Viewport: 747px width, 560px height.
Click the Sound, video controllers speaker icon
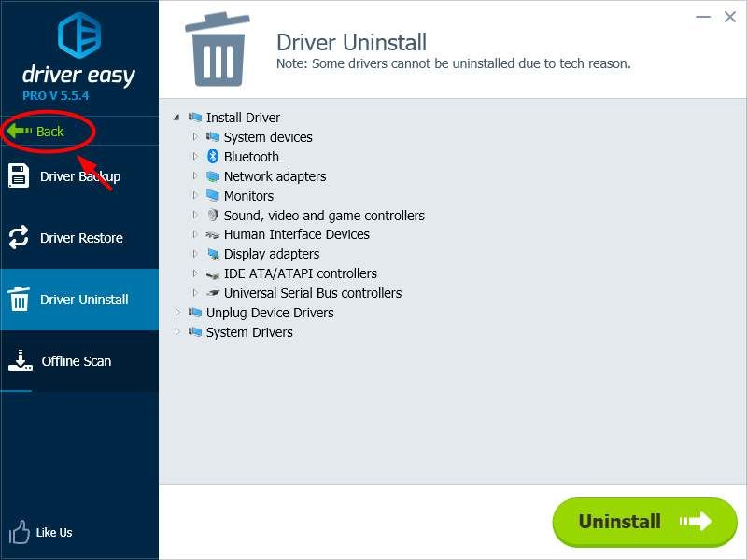[x=212, y=216]
